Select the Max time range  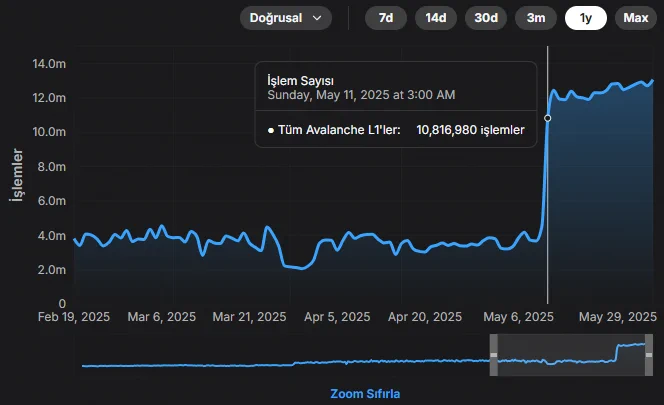pyautogui.click(x=636, y=18)
